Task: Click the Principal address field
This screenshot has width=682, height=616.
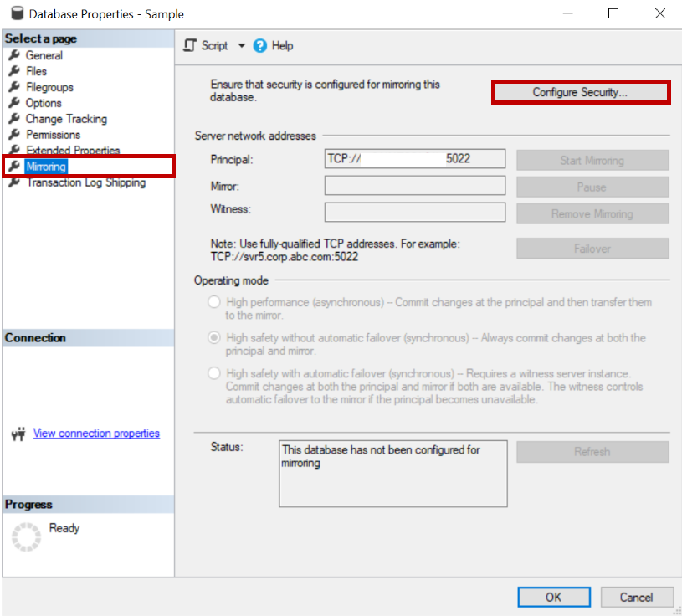Action: (x=415, y=159)
